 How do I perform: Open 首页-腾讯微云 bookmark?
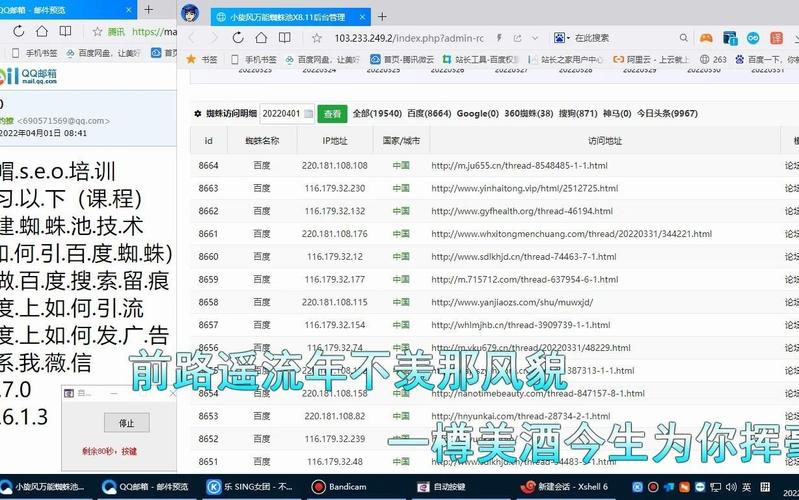click(402, 59)
